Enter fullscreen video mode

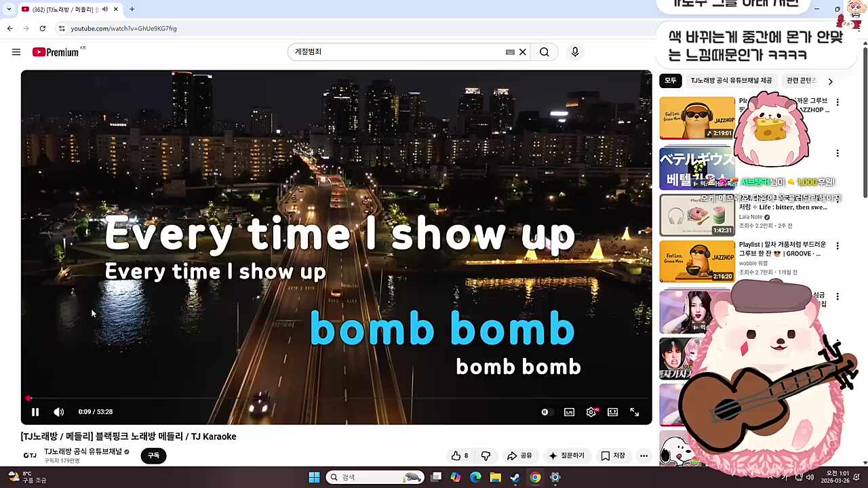click(635, 412)
